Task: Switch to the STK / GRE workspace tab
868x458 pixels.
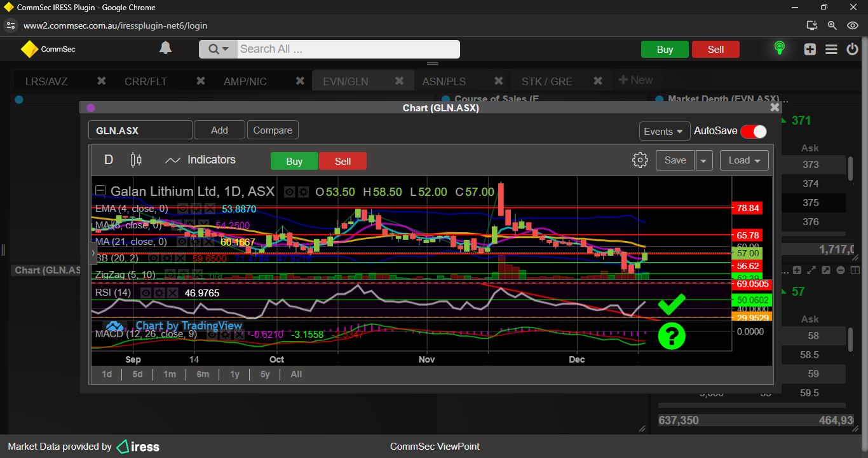Action: click(547, 81)
